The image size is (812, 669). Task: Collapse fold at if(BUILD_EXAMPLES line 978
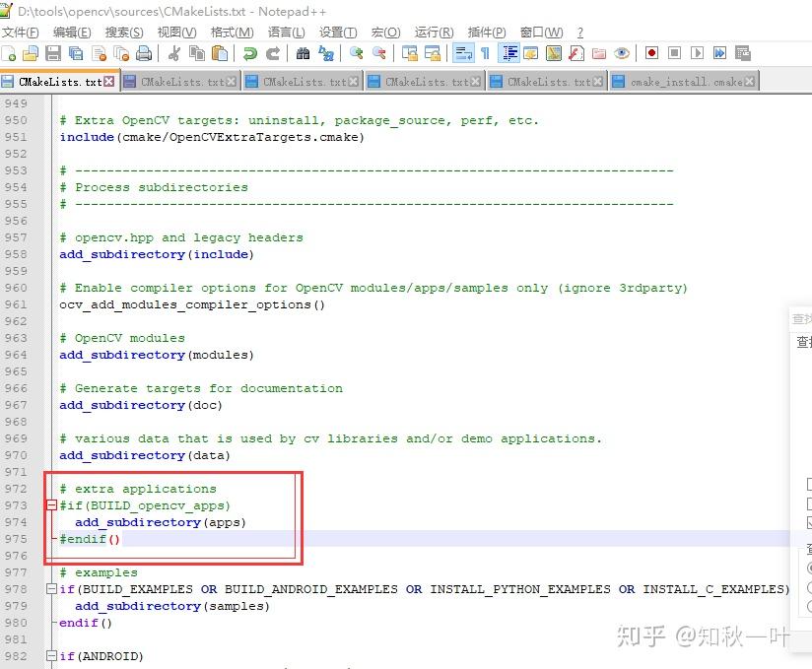point(51,589)
